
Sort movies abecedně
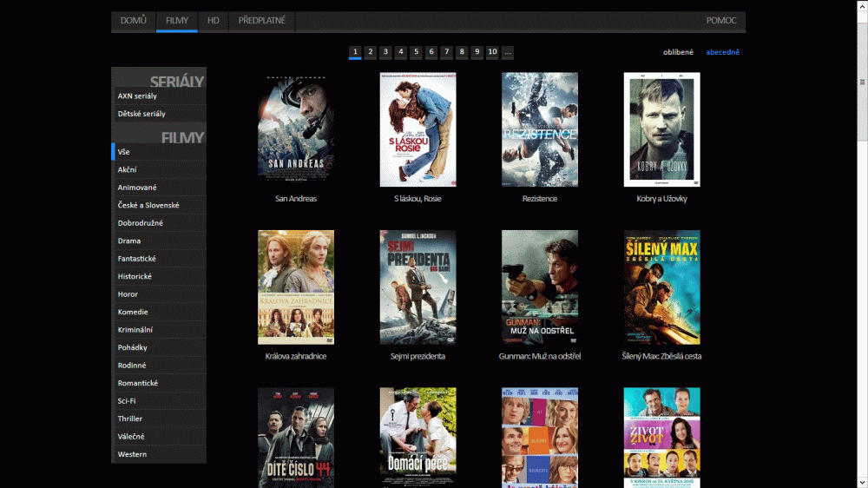(722, 52)
